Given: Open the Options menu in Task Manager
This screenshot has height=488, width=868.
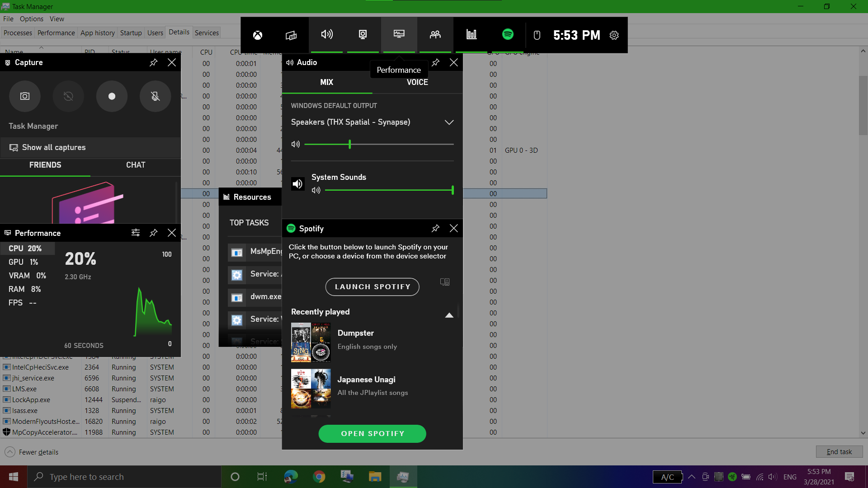Looking at the screenshot, I should (31, 19).
